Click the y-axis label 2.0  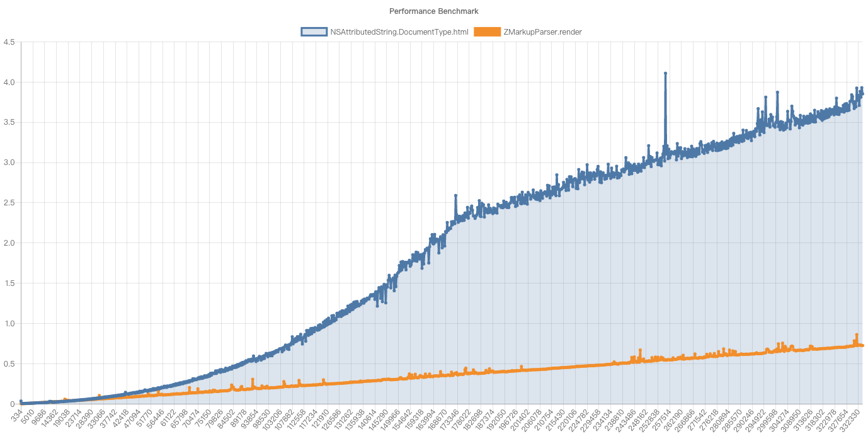pos(9,241)
